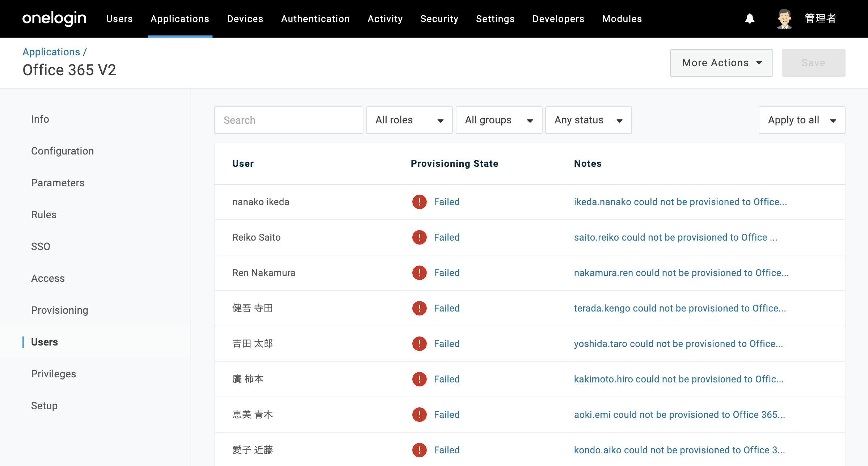Go to the Setup section
868x466 pixels.
[44, 406]
